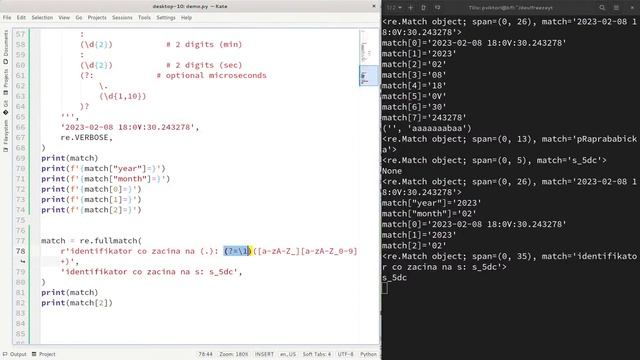This screenshot has height=360, width=640.
Task: Open the Sessions menu
Action: coord(122,18)
